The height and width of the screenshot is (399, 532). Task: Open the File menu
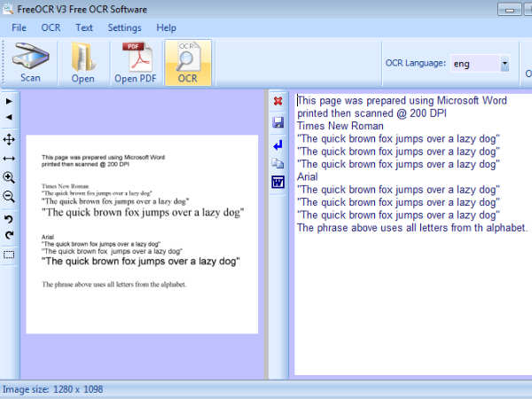(19, 27)
